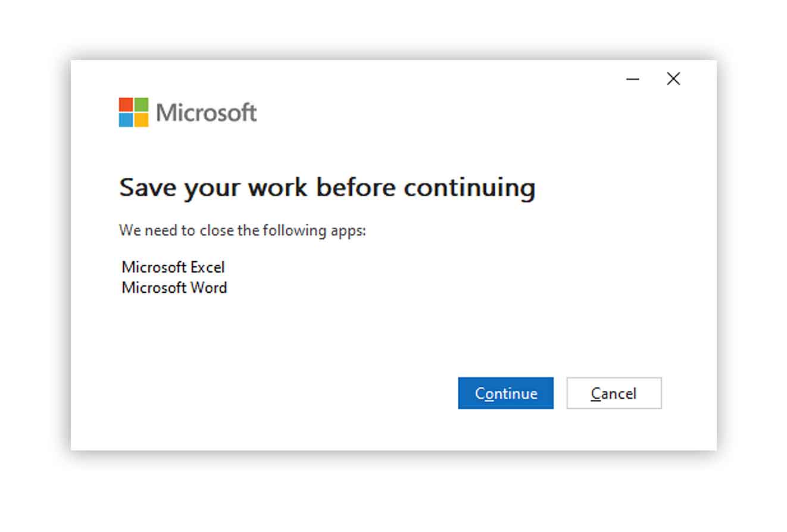Abort the setup using Cancel

(x=614, y=393)
